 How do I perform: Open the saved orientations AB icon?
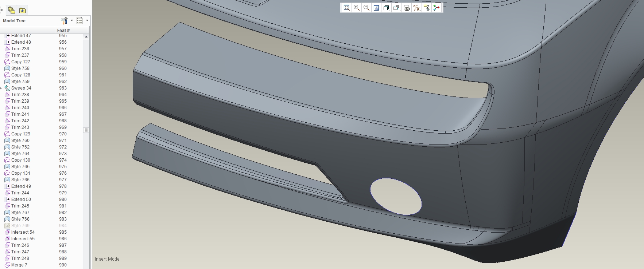(396, 8)
